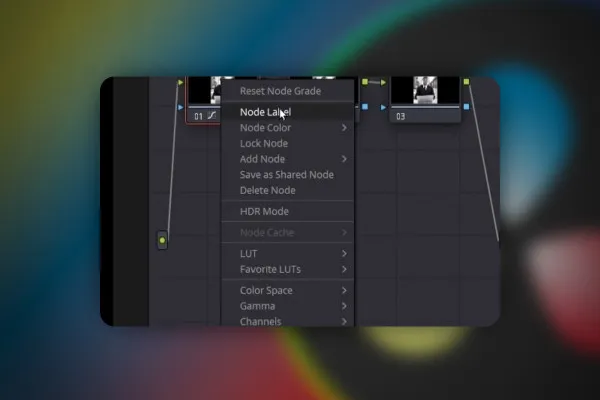
Task: Click green RGB output square left of node 03
Action: coord(365,82)
